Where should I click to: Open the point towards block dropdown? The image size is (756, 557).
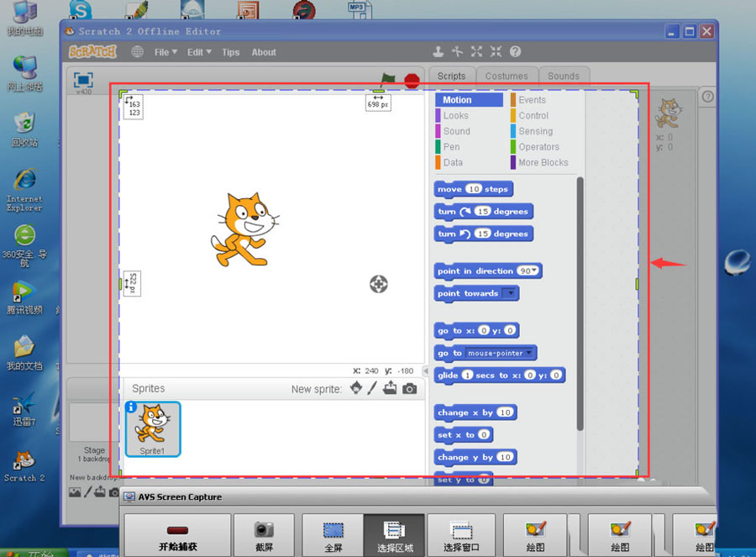[x=510, y=292]
